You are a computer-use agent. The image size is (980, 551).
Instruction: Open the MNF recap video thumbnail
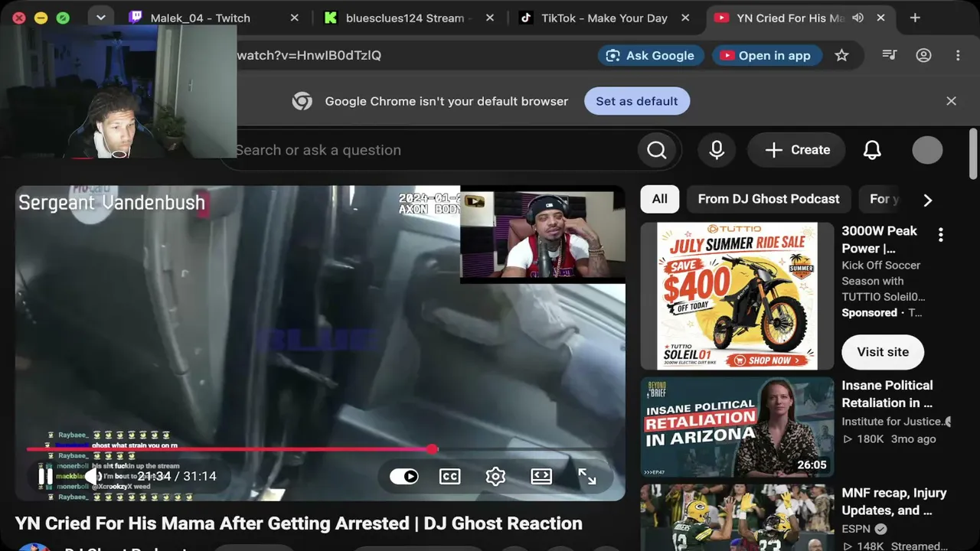[x=737, y=517]
